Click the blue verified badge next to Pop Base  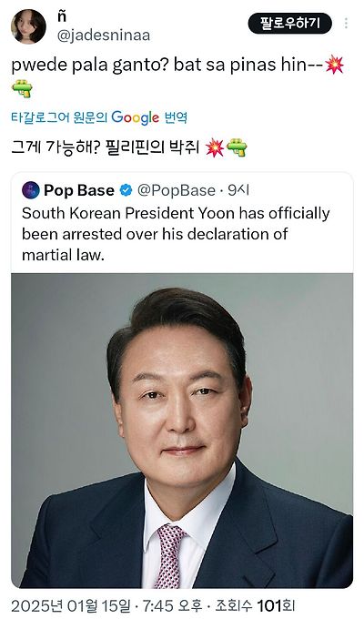tap(126, 190)
